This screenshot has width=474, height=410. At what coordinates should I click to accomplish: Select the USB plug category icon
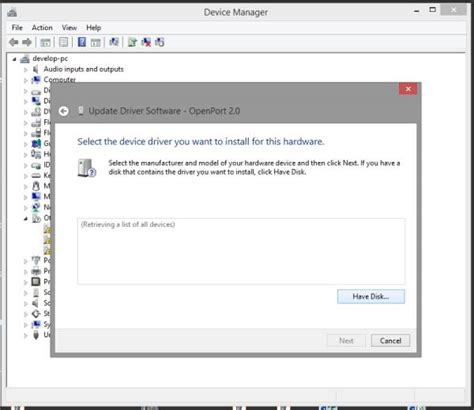(x=36, y=335)
